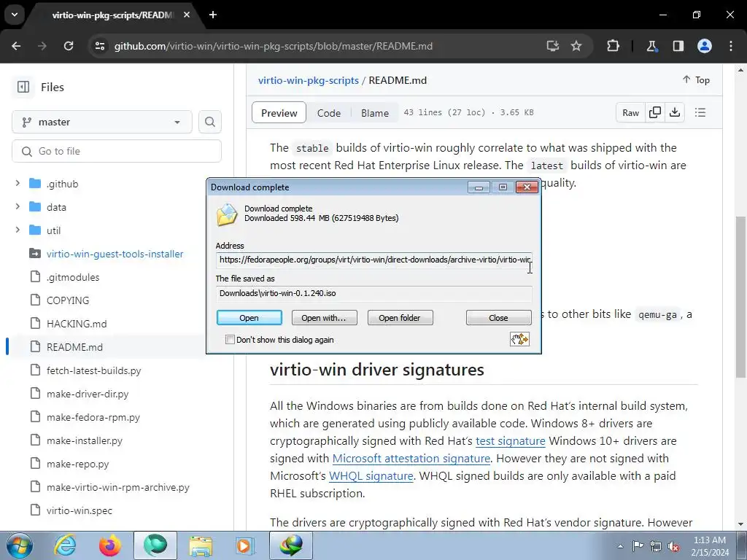The width and height of the screenshot is (747, 560).
Task: Click the Go to file input
Action: pos(117,152)
